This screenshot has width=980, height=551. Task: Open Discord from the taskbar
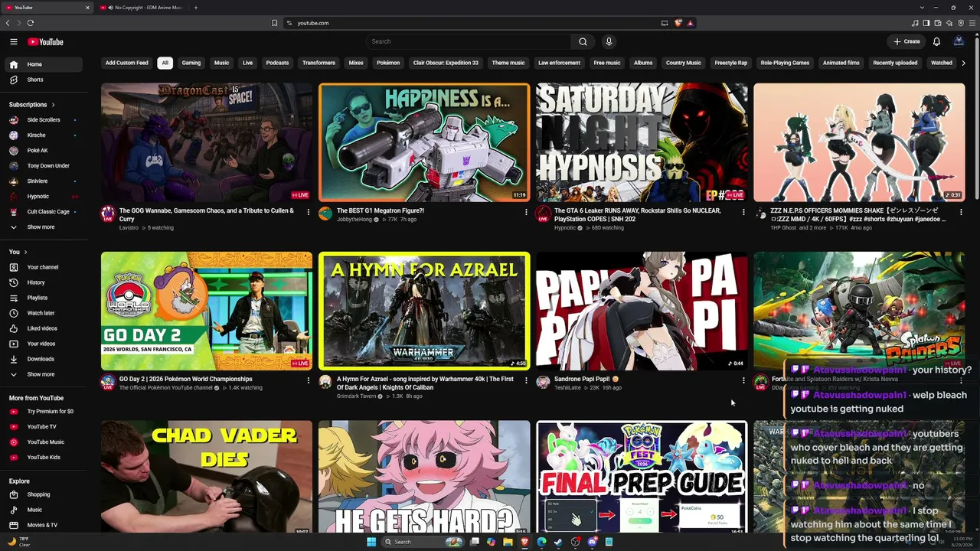pos(592,542)
